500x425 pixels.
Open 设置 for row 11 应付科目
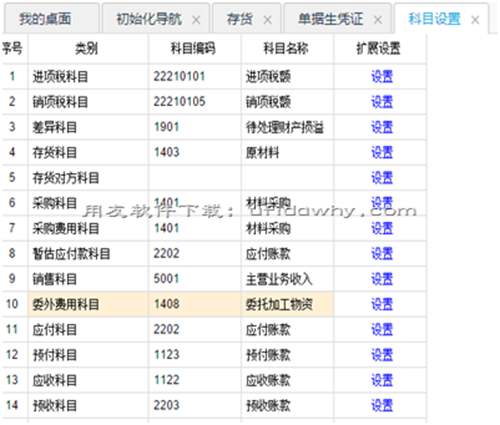coord(382,330)
